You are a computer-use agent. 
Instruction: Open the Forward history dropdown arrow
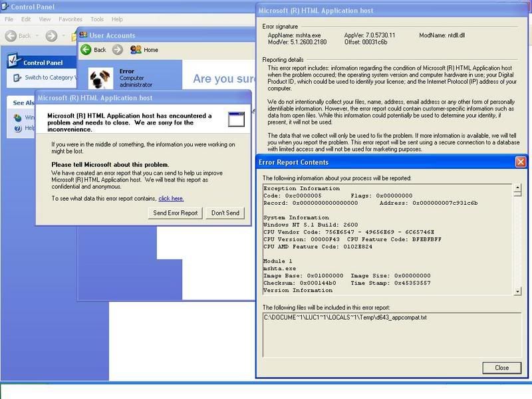pyautogui.click(x=63, y=36)
